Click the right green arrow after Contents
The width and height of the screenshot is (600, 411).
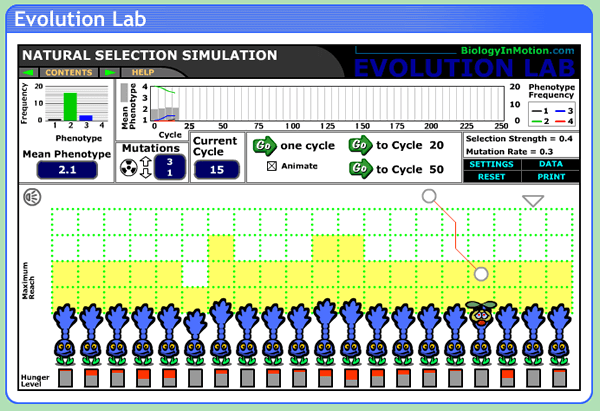(110, 73)
